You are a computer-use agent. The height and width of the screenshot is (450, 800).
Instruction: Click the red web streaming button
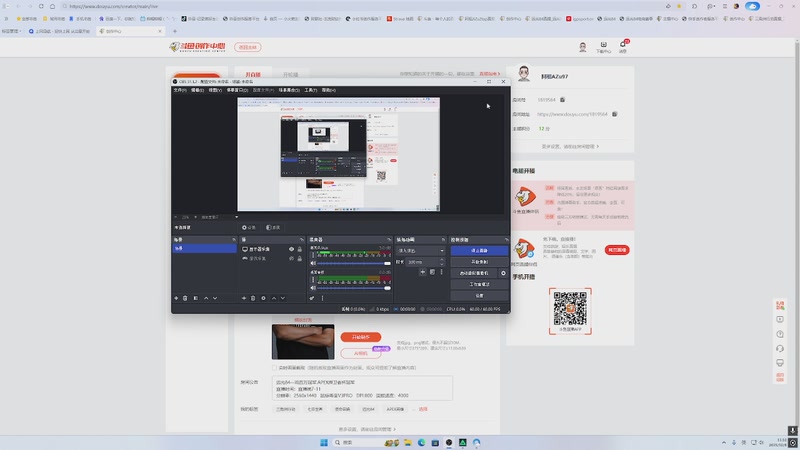pyautogui.click(x=617, y=250)
